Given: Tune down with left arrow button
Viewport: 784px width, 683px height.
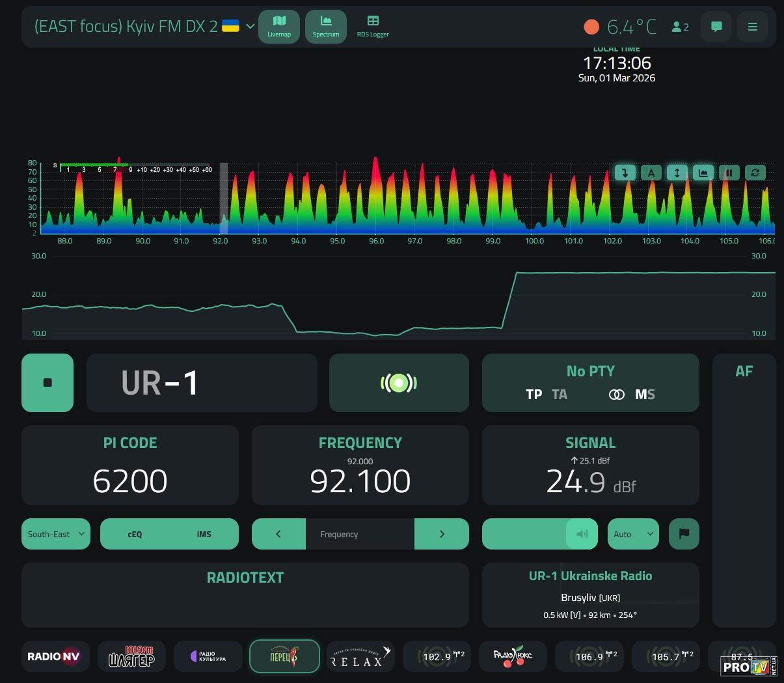Looking at the screenshot, I should (x=278, y=534).
